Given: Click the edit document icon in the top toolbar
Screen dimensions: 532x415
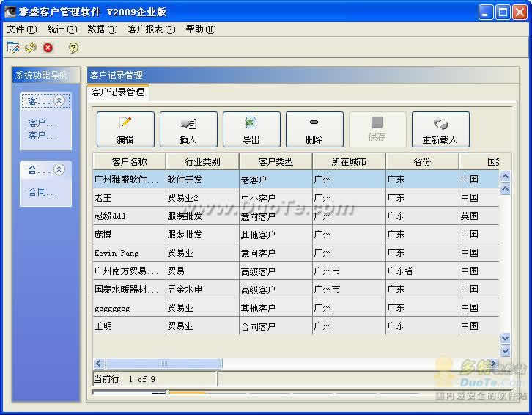Looking at the screenshot, I should [x=13, y=48].
